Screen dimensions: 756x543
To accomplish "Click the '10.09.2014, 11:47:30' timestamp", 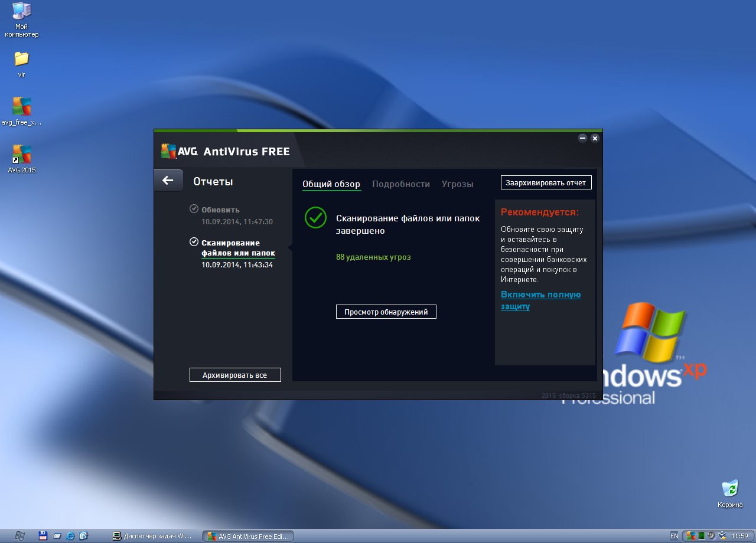I will click(x=237, y=221).
